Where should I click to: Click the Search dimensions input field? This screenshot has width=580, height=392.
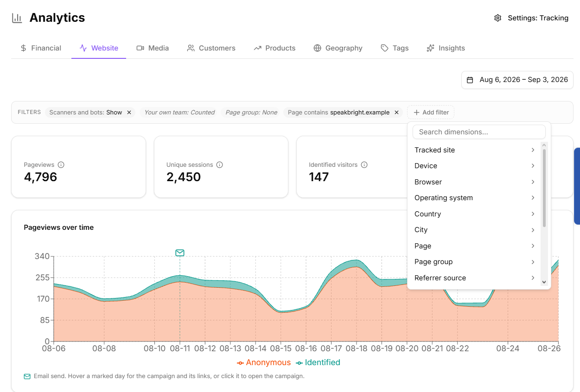coord(479,132)
